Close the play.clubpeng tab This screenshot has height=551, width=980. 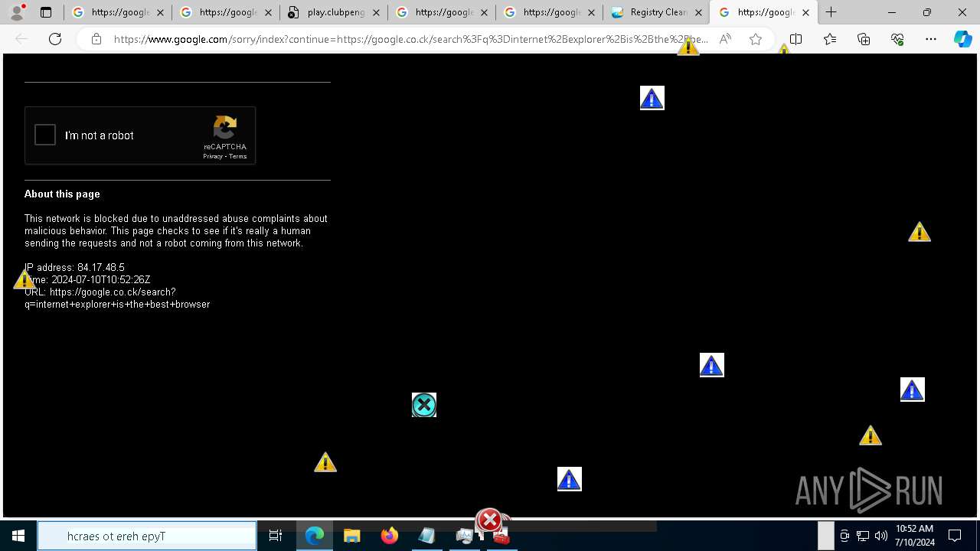[x=376, y=12]
